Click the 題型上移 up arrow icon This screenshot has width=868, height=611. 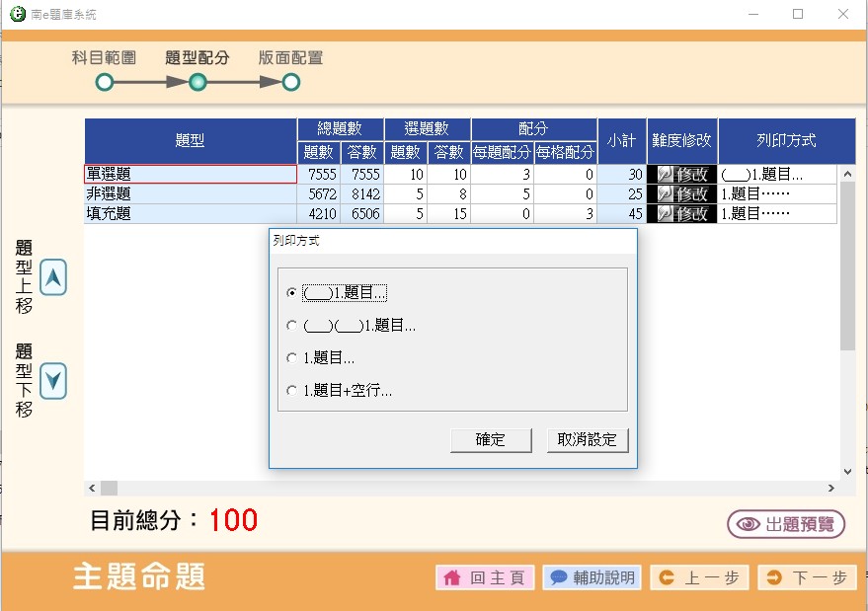[53, 279]
